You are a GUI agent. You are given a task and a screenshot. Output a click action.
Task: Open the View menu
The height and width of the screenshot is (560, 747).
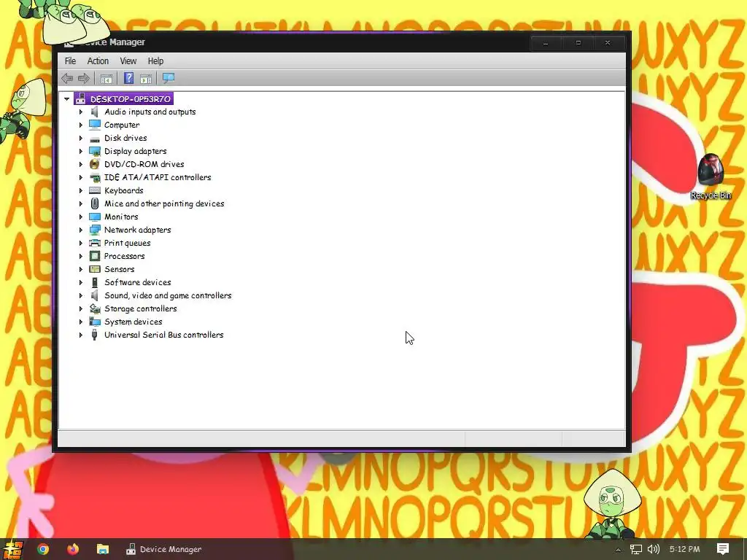point(128,61)
